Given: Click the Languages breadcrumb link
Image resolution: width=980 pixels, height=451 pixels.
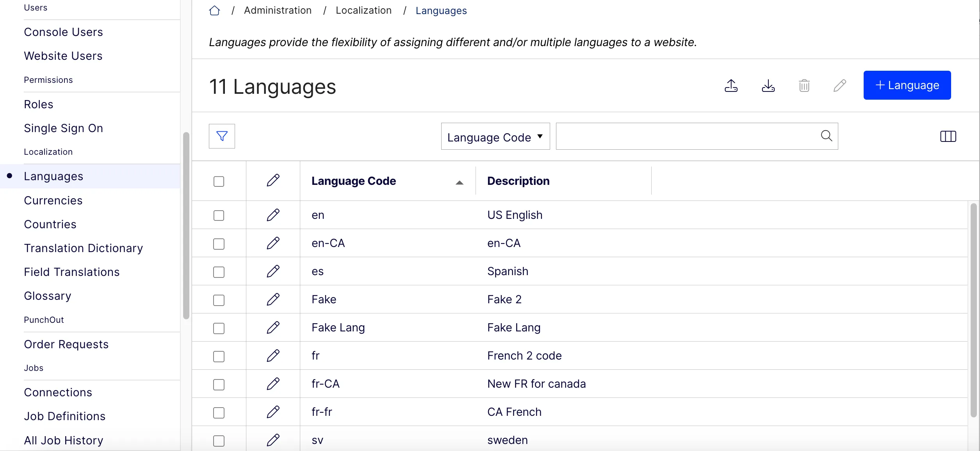Looking at the screenshot, I should pyautogui.click(x=441, y=11).
